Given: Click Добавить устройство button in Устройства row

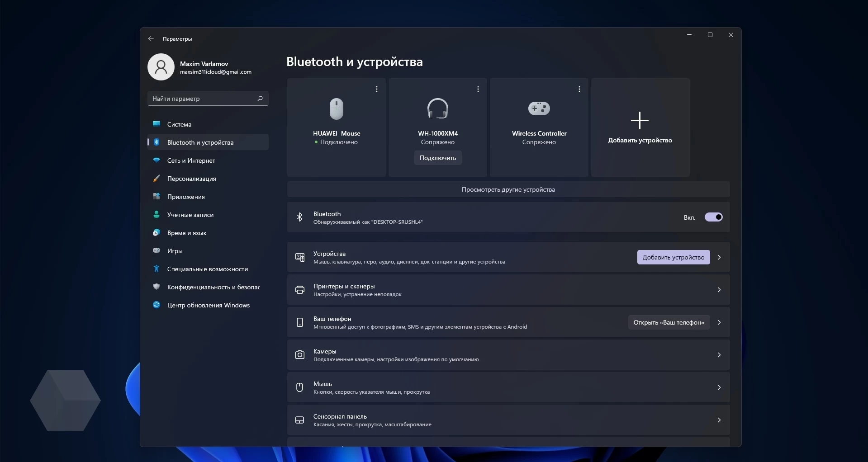Looking at the screenshot, I should tap(674, 257).
